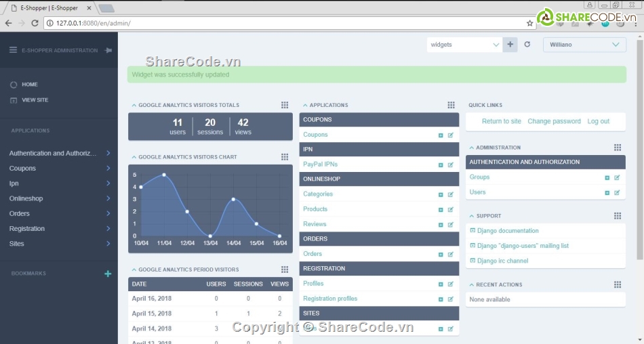Collapse the Google Analytics Visitors Totals widget
Viewport: 644px width, 344px height.
pyautogui.click(x=134, y=105)
